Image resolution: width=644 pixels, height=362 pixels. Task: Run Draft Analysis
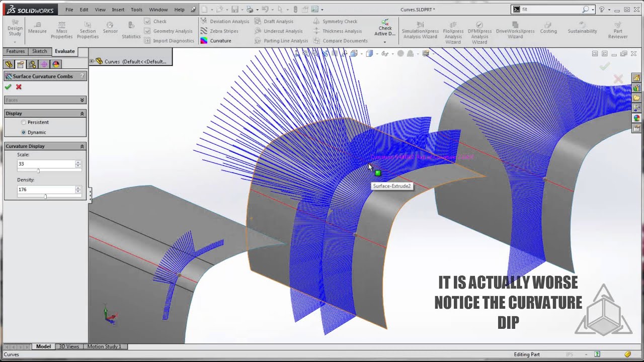point(274,21)
